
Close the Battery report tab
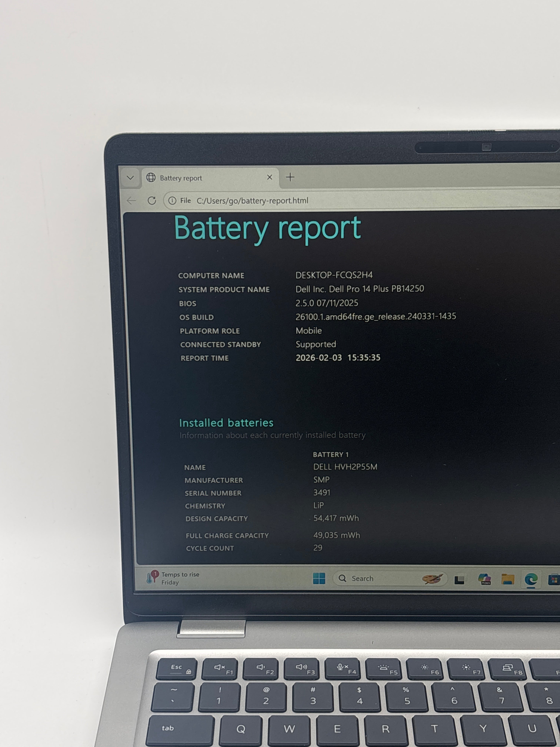[269, 177]
